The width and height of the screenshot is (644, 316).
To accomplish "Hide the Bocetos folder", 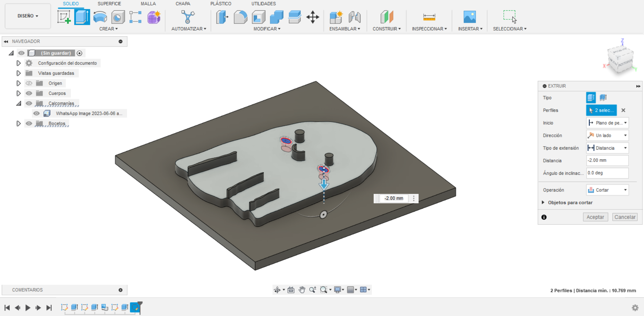I will click(x=29, y=123).
